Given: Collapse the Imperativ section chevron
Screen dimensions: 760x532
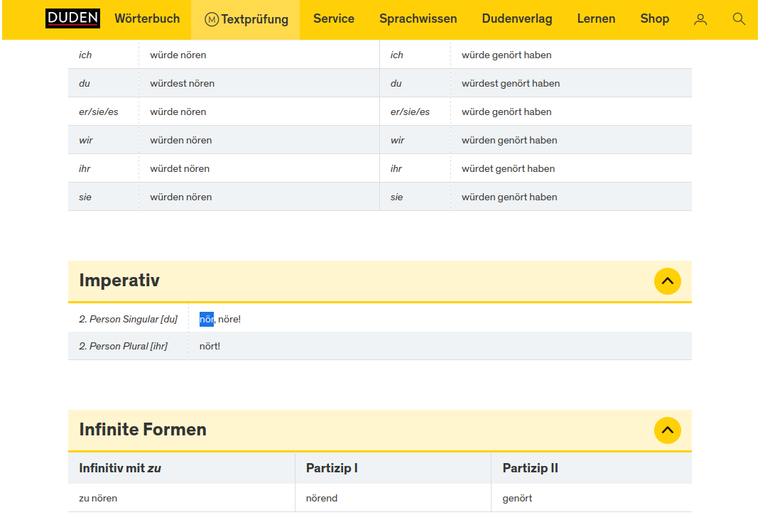Looking at the screenshot, I should (667, 281).
